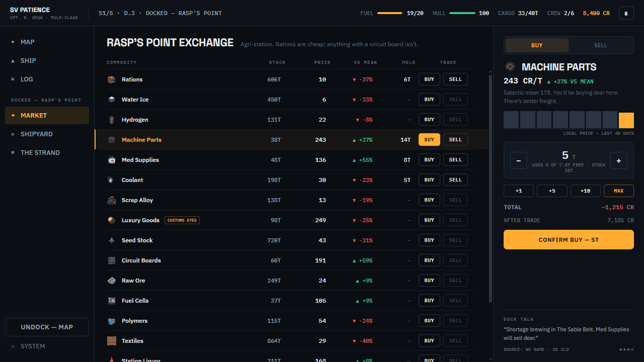Click the Med Supplies icon
Viewport: 644px width, 362px height.
[112, 160]
